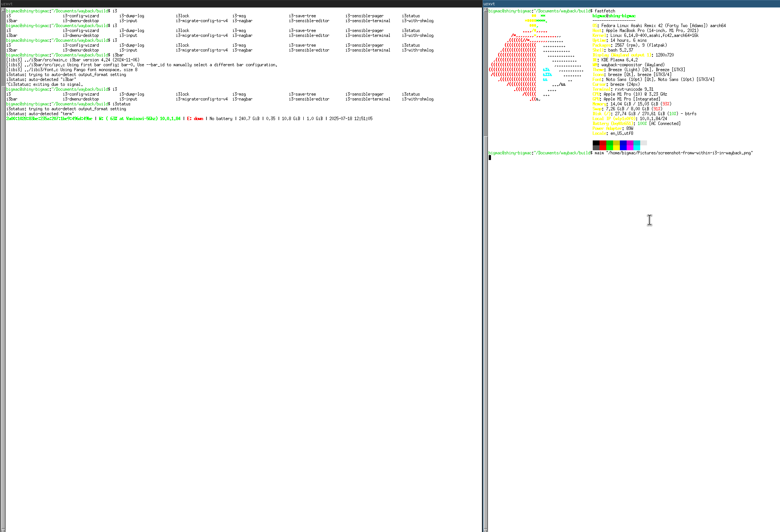
Task: Click the black swatch in top palette row
Action: (x=596, y=143)
